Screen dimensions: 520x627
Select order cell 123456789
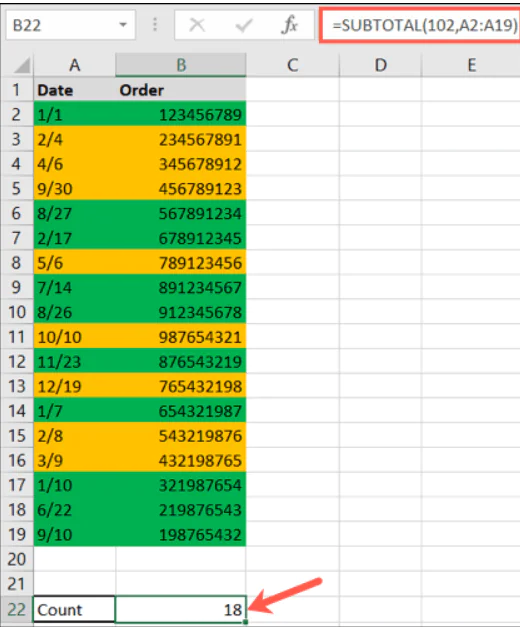(181, 114)
